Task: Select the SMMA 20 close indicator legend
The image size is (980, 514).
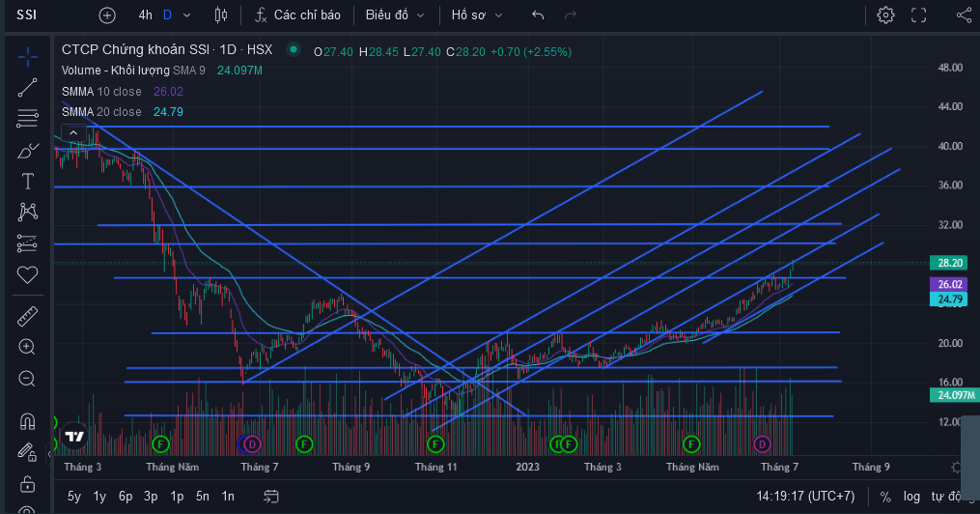Action: tap(102, 112)
